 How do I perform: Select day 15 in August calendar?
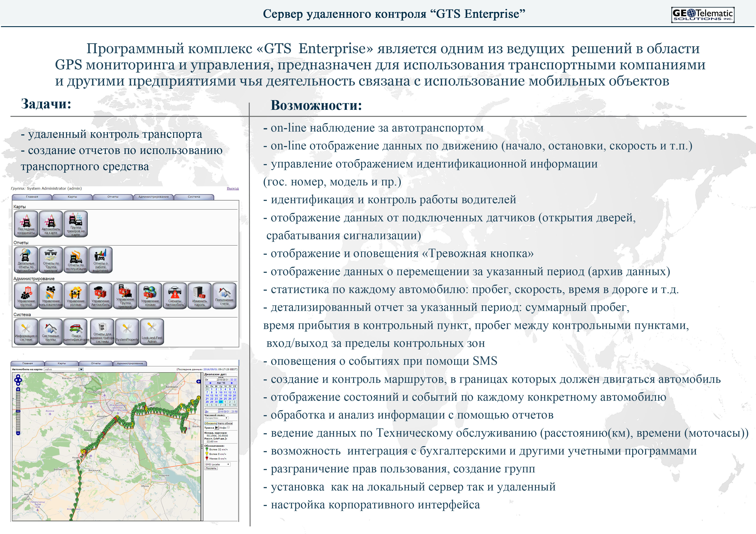click(x=212, y=396)
